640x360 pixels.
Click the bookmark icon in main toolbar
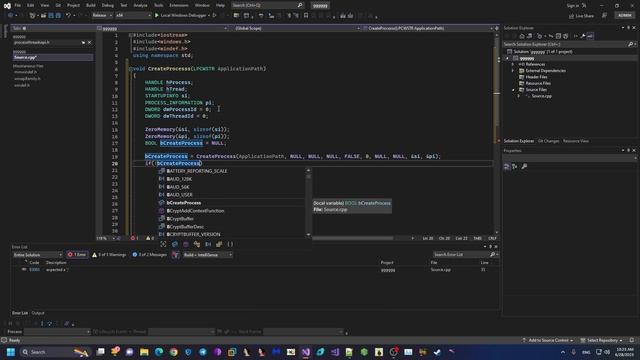[x=306, y=16]
